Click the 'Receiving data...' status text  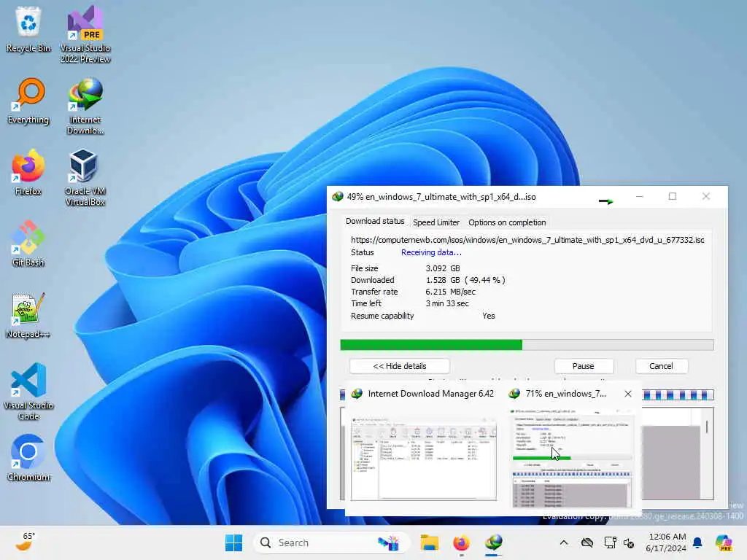431,252
